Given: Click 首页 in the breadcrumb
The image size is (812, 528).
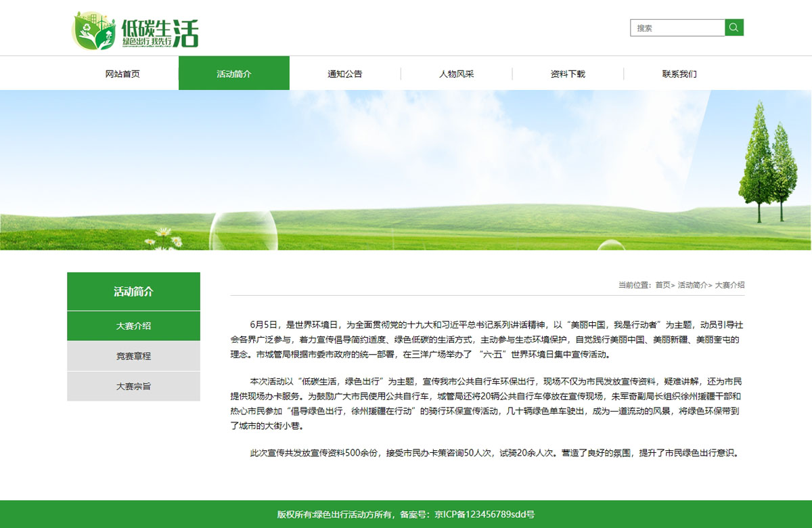Looking at the screenshot, I should pyautogui.click(x=662, y=285).
